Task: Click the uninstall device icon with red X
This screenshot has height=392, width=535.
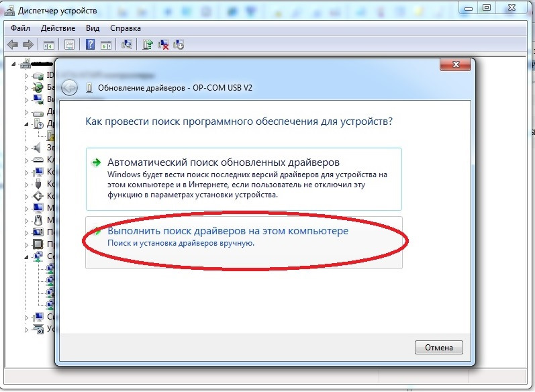Action: click(x=163, y=45)
